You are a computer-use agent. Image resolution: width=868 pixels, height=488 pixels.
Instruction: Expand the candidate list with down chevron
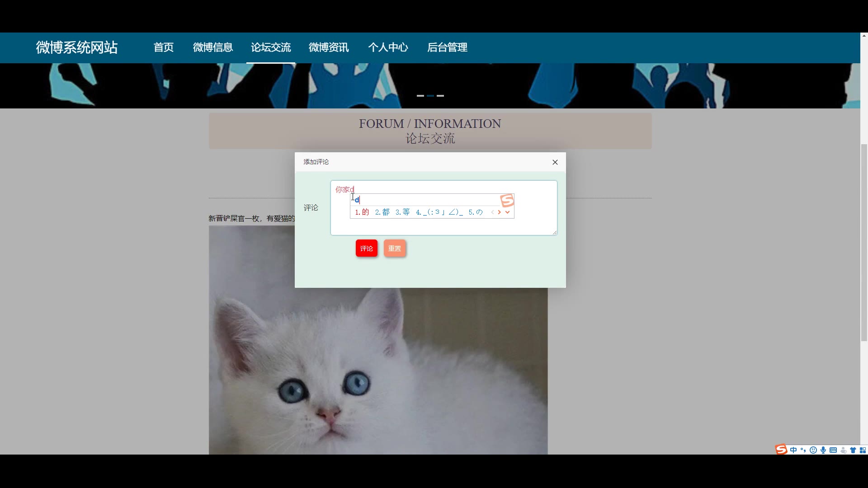pos(507,212)
